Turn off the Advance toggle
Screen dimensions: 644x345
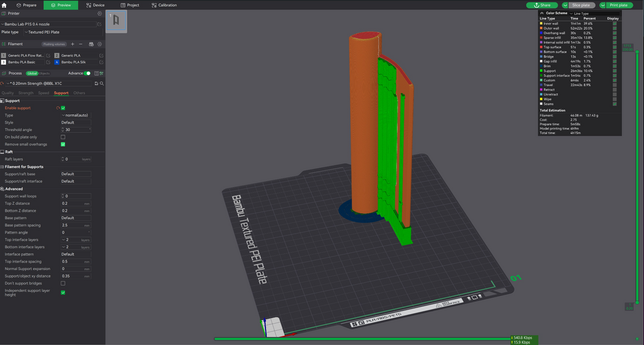point(87,74)
